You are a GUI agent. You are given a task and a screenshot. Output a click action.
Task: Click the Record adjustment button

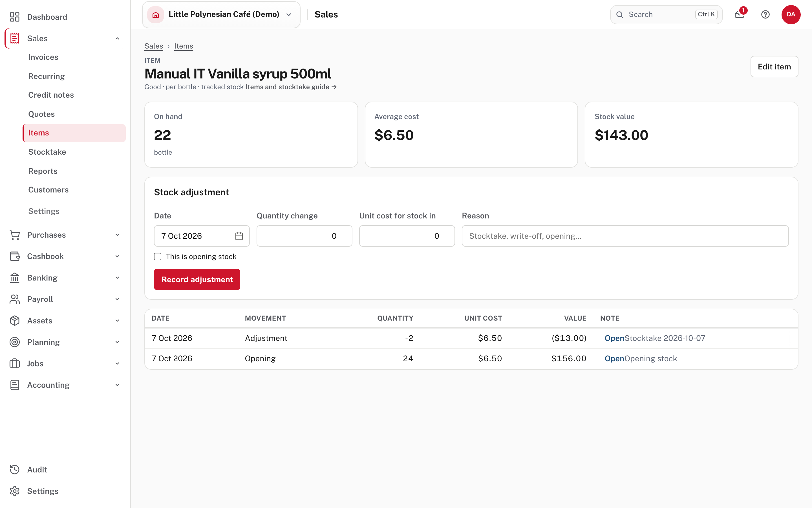tap(197, 279)
